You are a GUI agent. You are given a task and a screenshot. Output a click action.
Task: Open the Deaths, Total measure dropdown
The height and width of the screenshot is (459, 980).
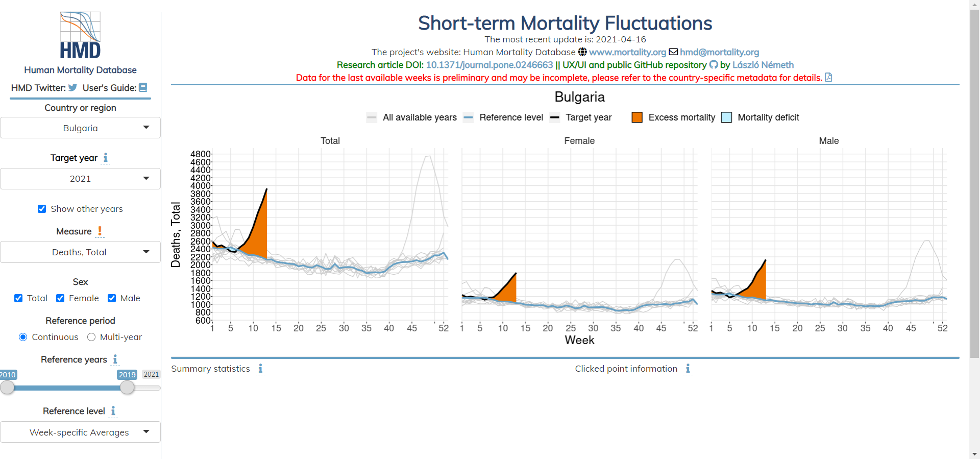coord(80,252)
